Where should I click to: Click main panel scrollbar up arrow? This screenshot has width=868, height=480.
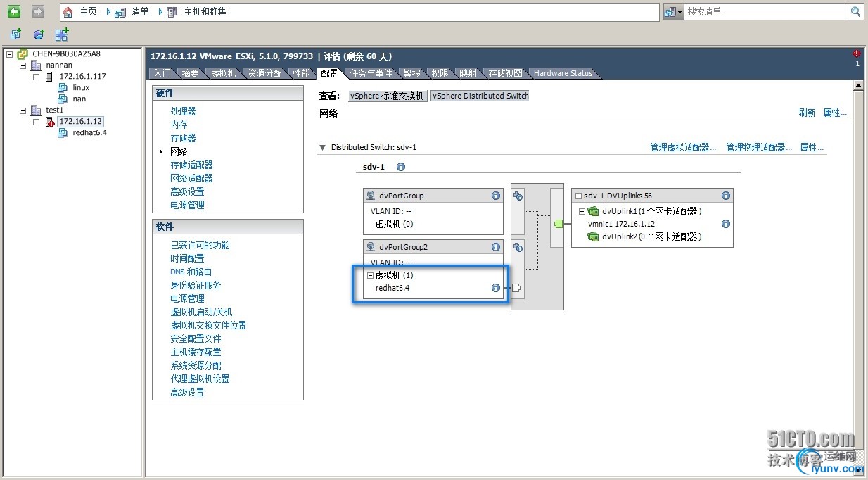pos(858,86)
